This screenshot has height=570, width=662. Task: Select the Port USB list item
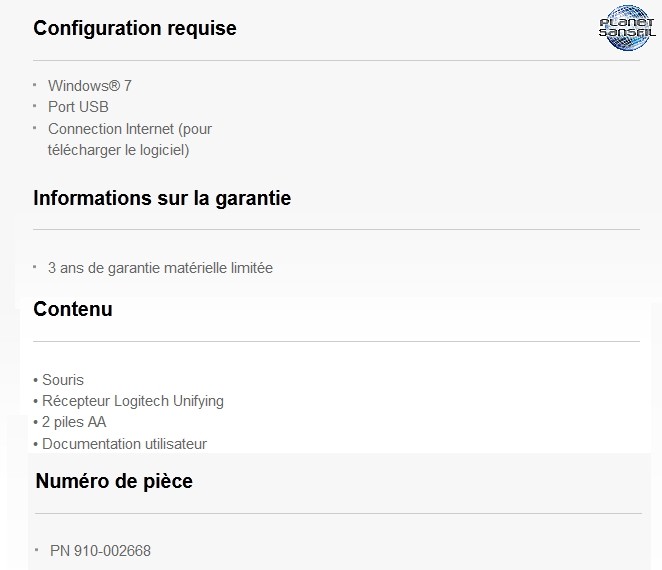[78, 107]
